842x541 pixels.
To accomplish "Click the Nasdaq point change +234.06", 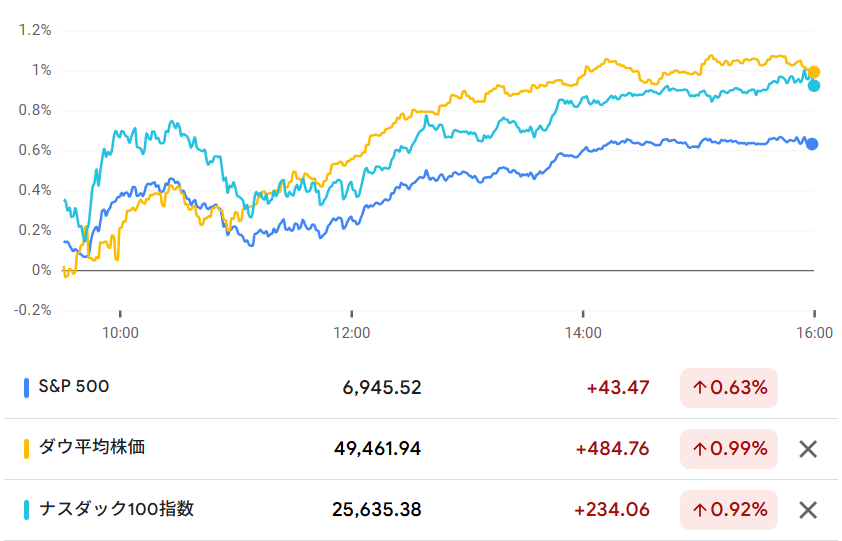I will (x=612, y=510).
